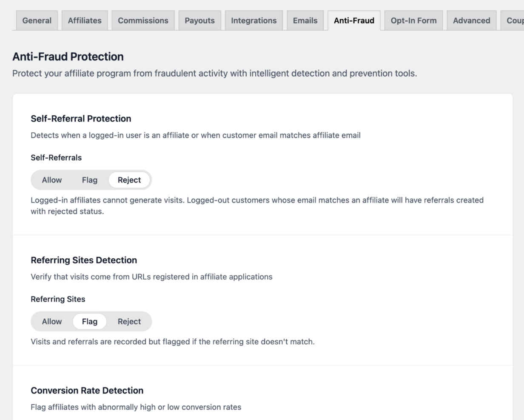Image resolution: width=524 pixels, height=420 pixels.
Task: Set Self-Referrals to Allow
Action: (x=51, y=180)
